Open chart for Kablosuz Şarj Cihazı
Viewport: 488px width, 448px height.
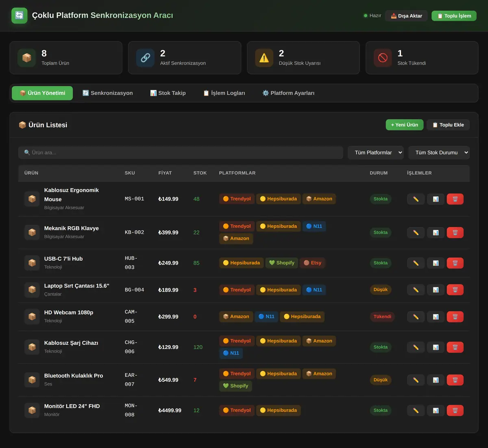pos(436,347)
